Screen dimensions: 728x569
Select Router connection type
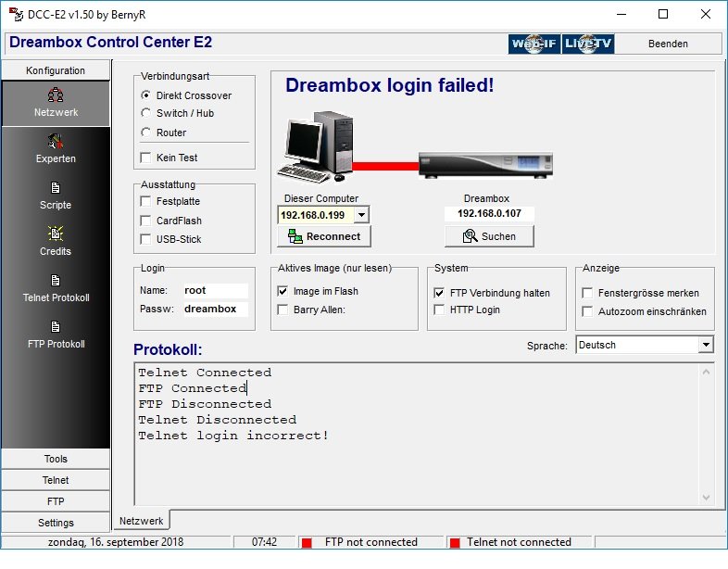[x=145, y=133]
